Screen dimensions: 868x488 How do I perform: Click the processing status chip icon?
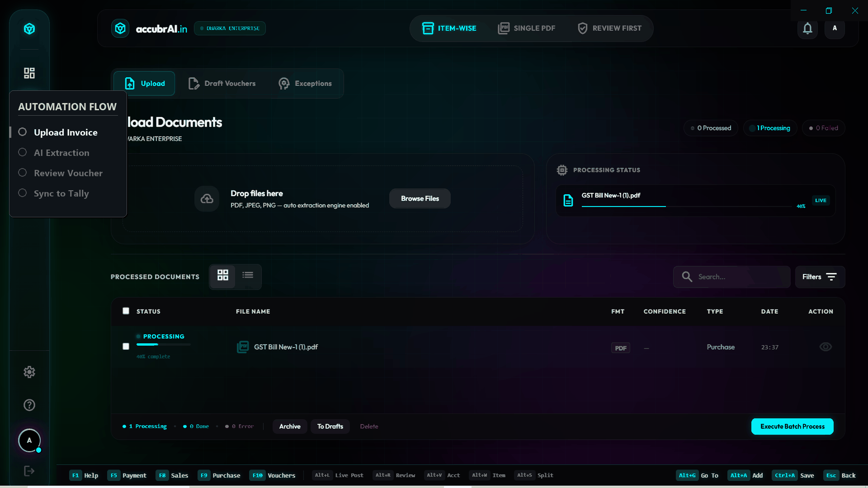pyautogui.click(x=562, y=170)
